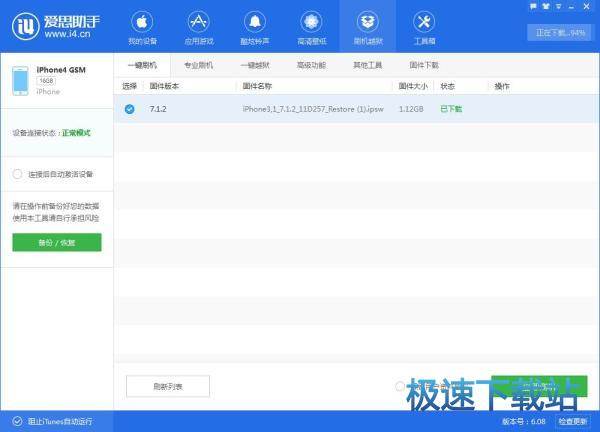Click the green flash button at bottom right
Viewport: 600px width, 432px height.
539,386
